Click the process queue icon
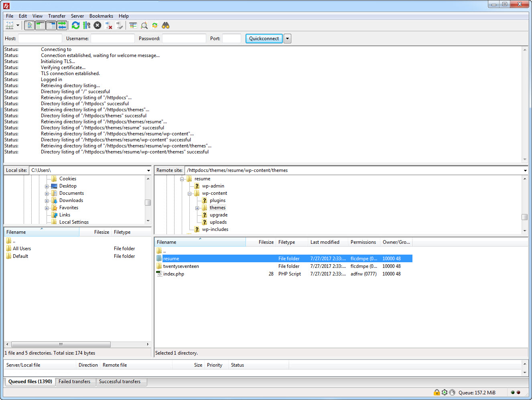532x400 pixels. tap(87, 25)
